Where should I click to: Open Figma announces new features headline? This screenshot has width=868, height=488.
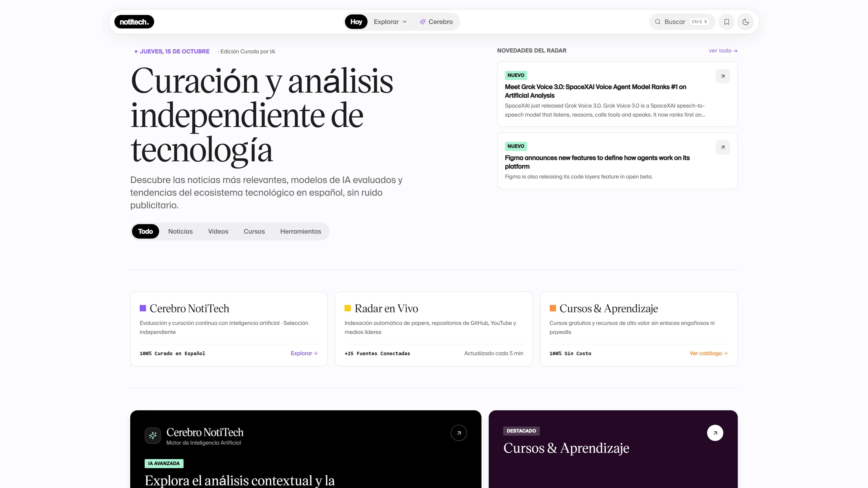point(597,162)
